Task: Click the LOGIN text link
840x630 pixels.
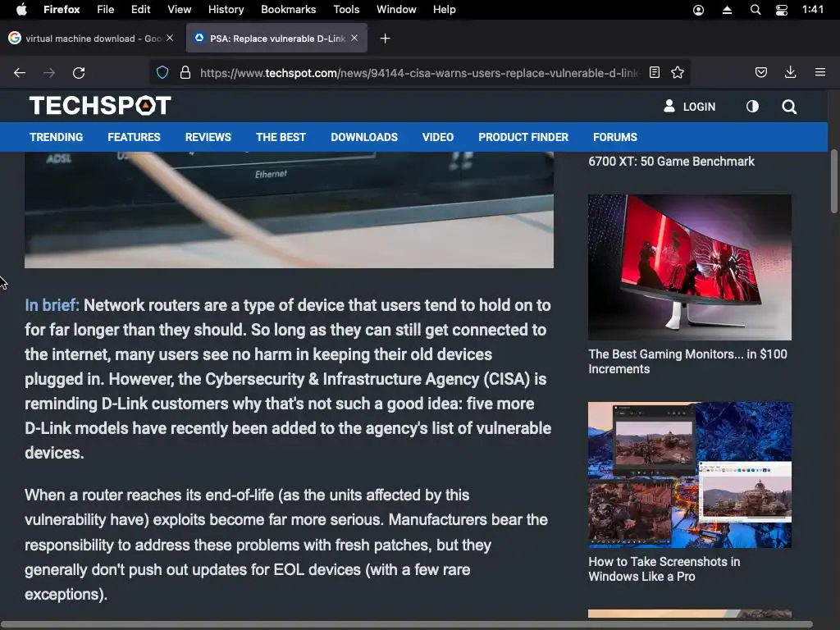Action: pos(699,107)
